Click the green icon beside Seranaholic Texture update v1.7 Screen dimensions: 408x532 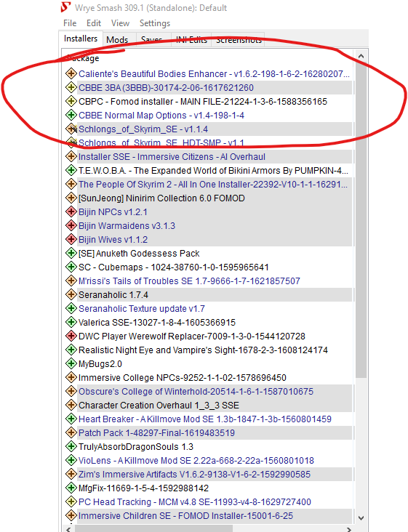pyautogui.click(x=71, y=309)
